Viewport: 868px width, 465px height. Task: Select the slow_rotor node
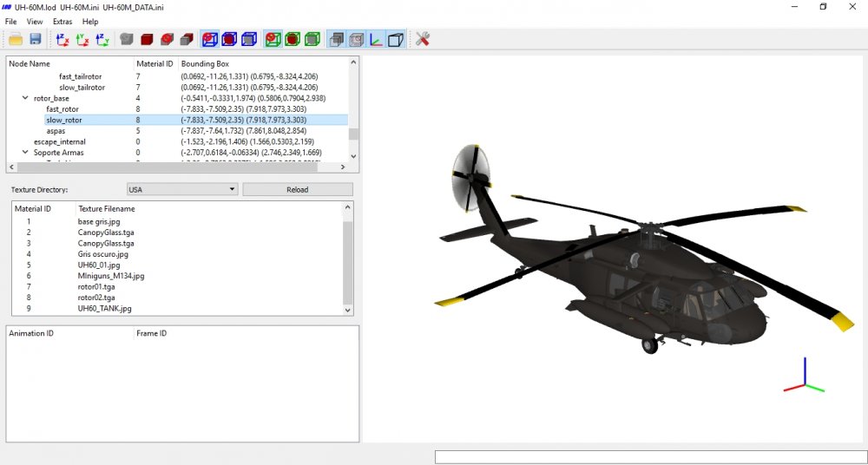(64, 120)
